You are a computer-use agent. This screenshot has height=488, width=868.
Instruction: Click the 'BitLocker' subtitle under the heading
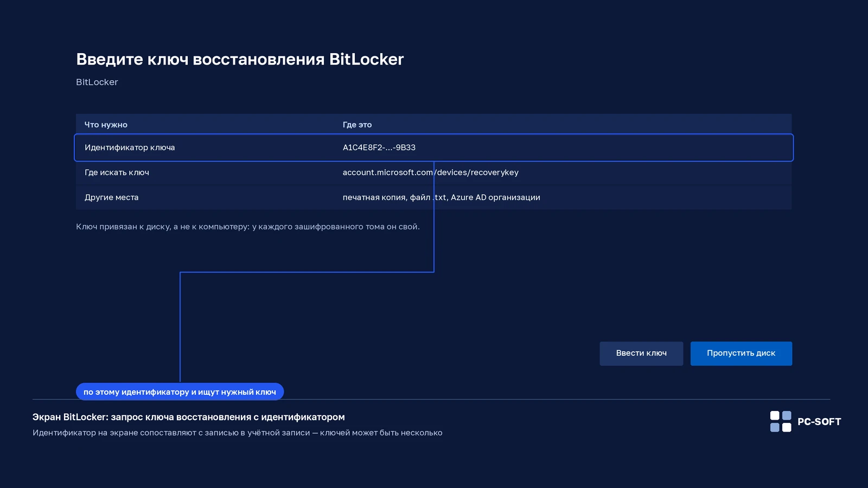[x=97, y=82]
